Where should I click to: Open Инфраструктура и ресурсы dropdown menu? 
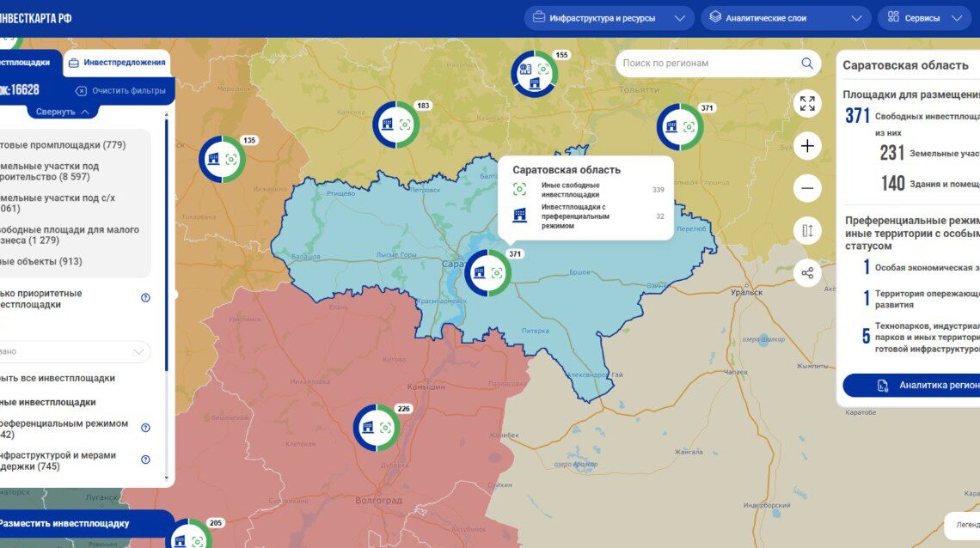(x=609, y=18)
